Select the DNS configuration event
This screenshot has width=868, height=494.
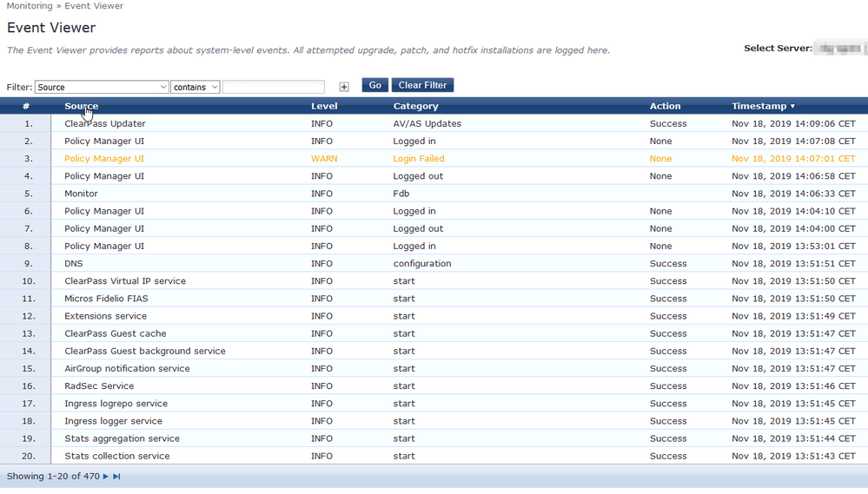pos(434,263)
